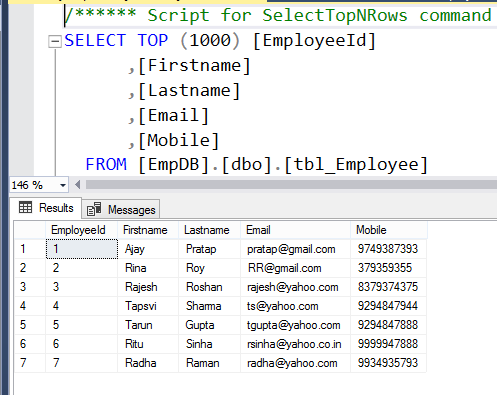Click the Lastname cell 'Sinha'
This screenshot has width=497, height=395.
tap(209, 344)
